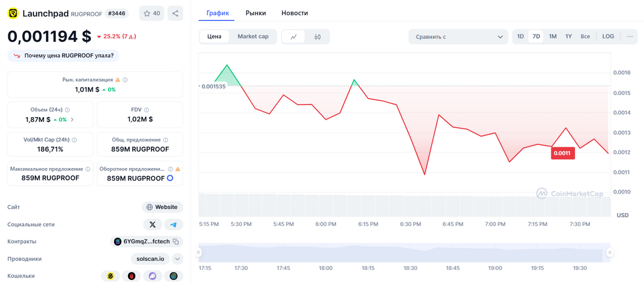Switch to the Рынки tab
The height and width of the screenshot is (283, 644).
pyautogui.click(x=256, y=13)
